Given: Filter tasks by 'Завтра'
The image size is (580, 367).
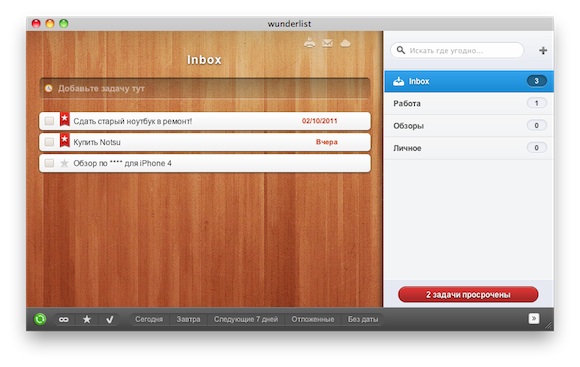Looking at the screenshot, I should pos(188,319).
